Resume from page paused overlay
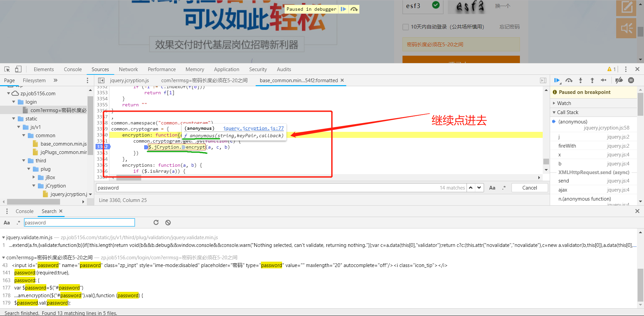 (x=343, y=9)
